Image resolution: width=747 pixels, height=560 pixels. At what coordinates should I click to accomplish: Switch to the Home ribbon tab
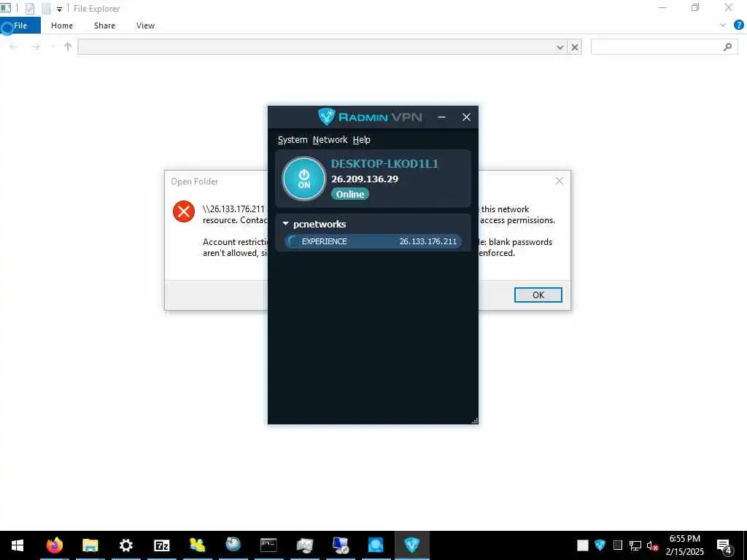62,26
